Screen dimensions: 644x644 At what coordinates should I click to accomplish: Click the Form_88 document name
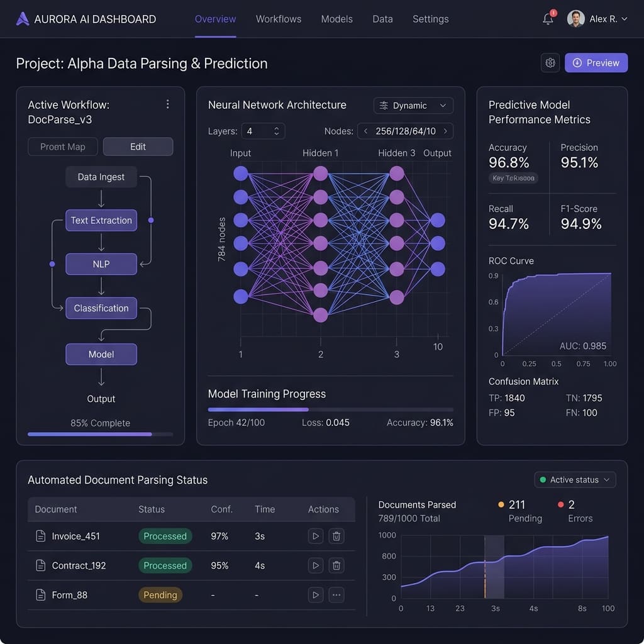click(69, 595)
